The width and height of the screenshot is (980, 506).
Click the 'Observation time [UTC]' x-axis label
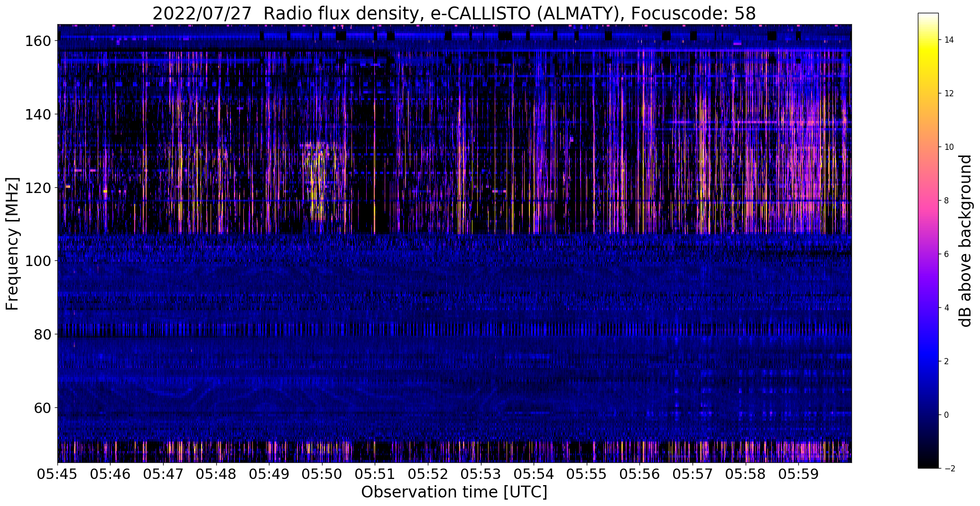(x=454, y=492)
